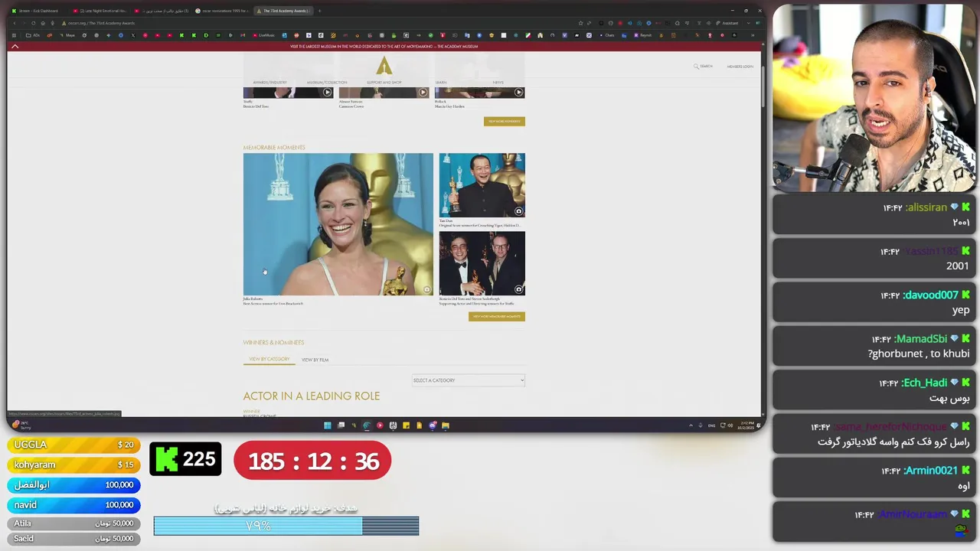Open Julia Roberts large photo
The height and width of the screenshot is (551, 980).
click(x=338, y=224)
